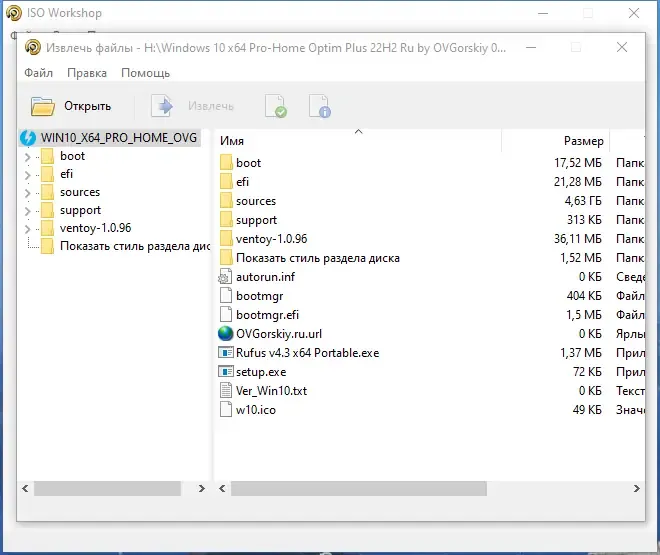This screenshot has height=555, width=660.
Task: Click file list horizontal scrollbar thumb
Action: click(x=359, y=489)
